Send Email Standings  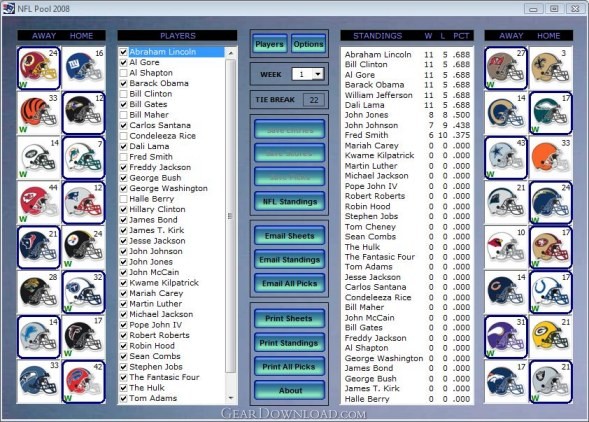(x=290, y=260)
